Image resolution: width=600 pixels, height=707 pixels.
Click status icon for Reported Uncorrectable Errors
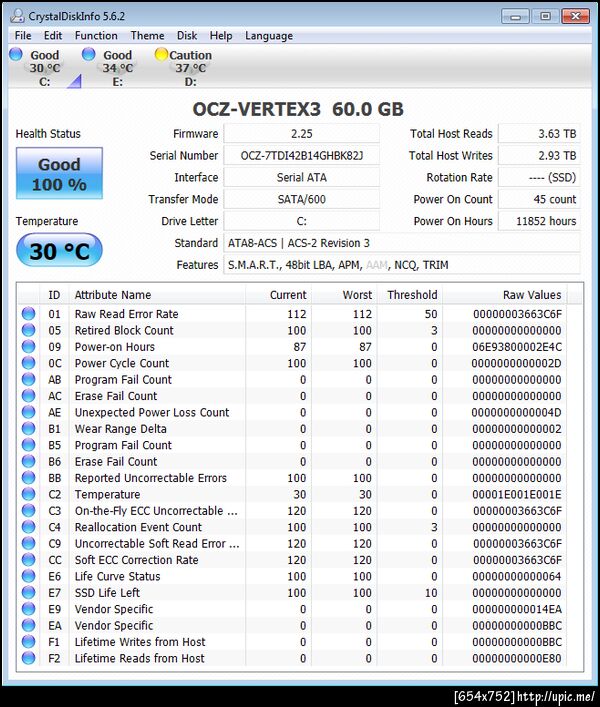point(28,477)
